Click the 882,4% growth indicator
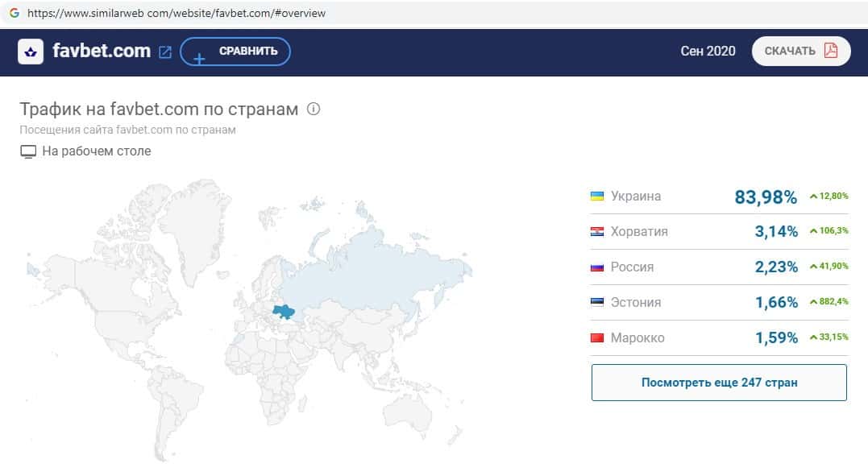The image size is (868, 476). click(x=829, y=302)
